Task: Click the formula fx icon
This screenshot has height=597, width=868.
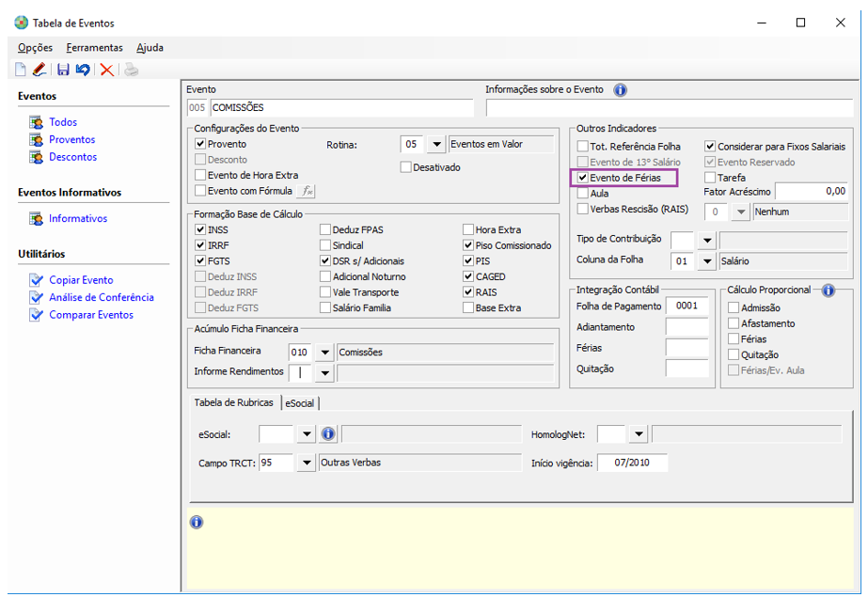Action: coord(308,191)
